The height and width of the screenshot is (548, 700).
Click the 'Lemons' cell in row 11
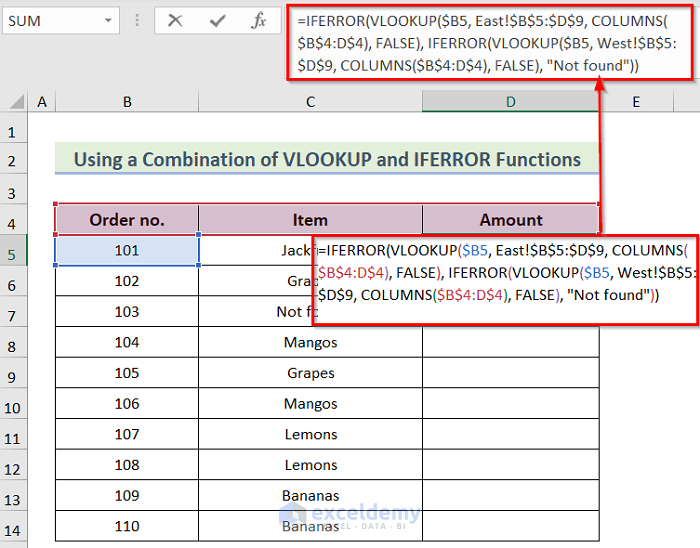pos(310,434)
